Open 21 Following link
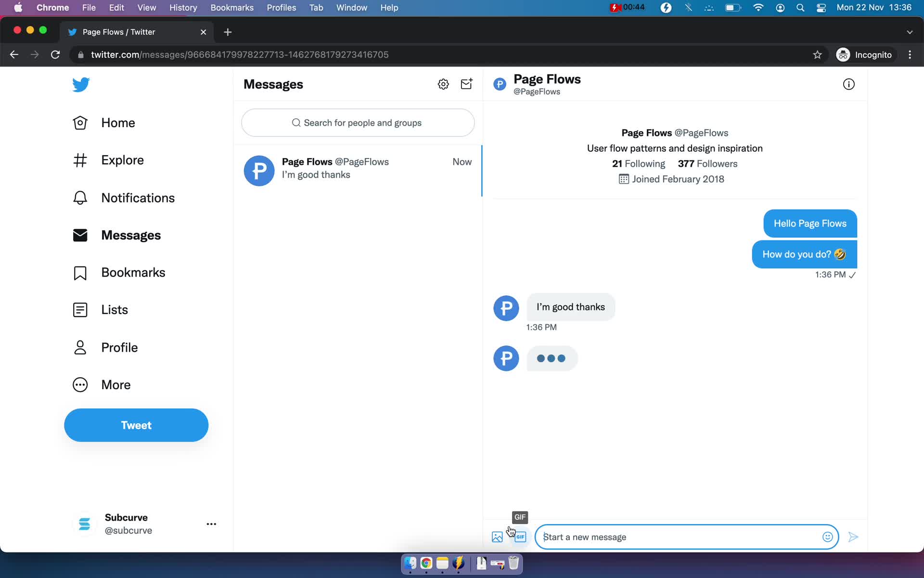This screenshot has height=578, width=924. (639, 164)
